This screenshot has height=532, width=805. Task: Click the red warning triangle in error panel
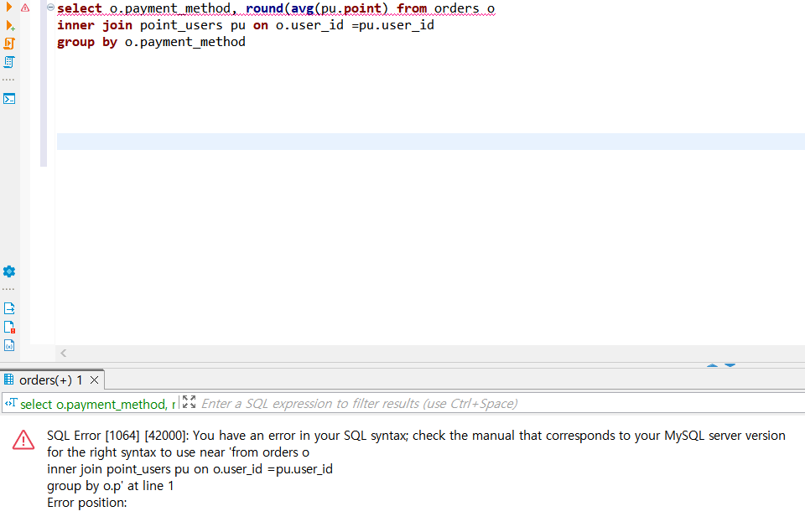[x=23, y=440]
